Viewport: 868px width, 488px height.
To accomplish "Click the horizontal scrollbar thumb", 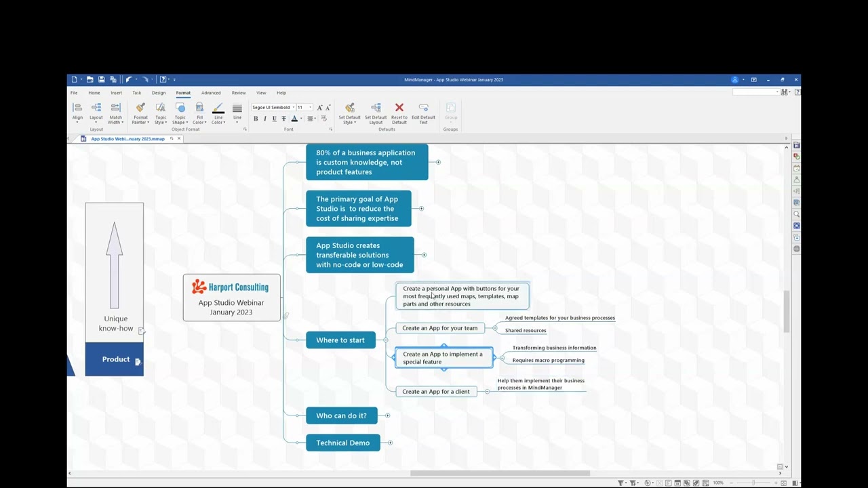I will 500,473.
